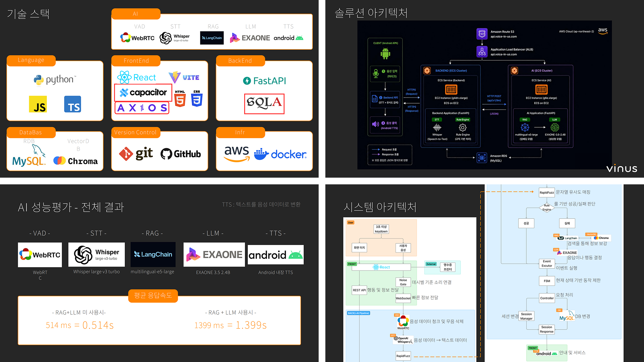Click the android thumbnail in the AI performance slide
This screenshot has width=644, height=362.
point(276,255)
